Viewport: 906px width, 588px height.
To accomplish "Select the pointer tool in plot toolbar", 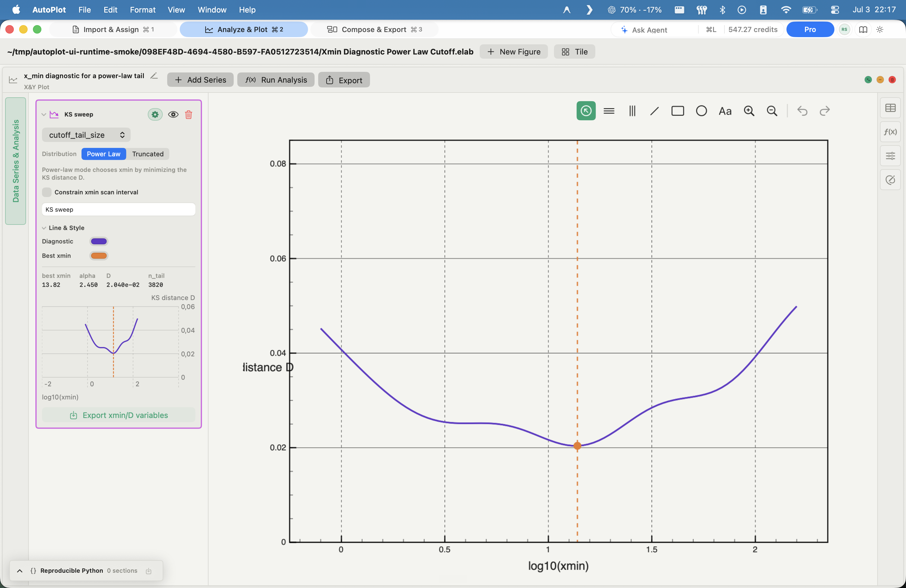I will (x=586, y=111).
